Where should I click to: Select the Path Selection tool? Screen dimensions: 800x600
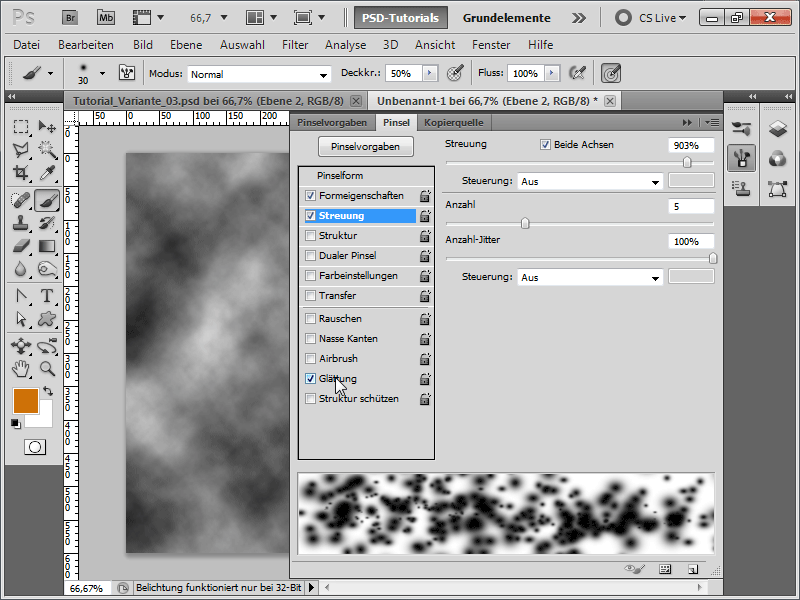[x=21, y=319]
